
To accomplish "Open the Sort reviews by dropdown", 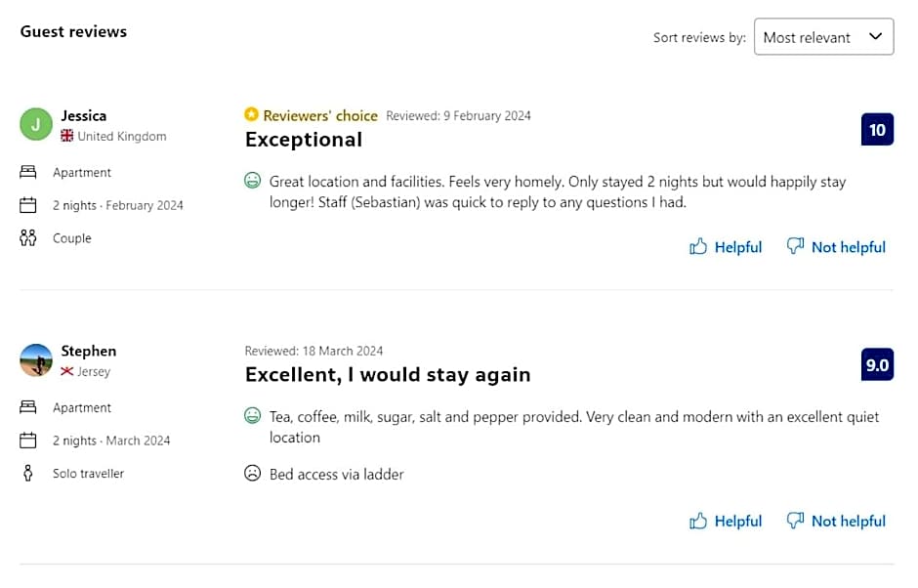I will click(x=822, y=37).
